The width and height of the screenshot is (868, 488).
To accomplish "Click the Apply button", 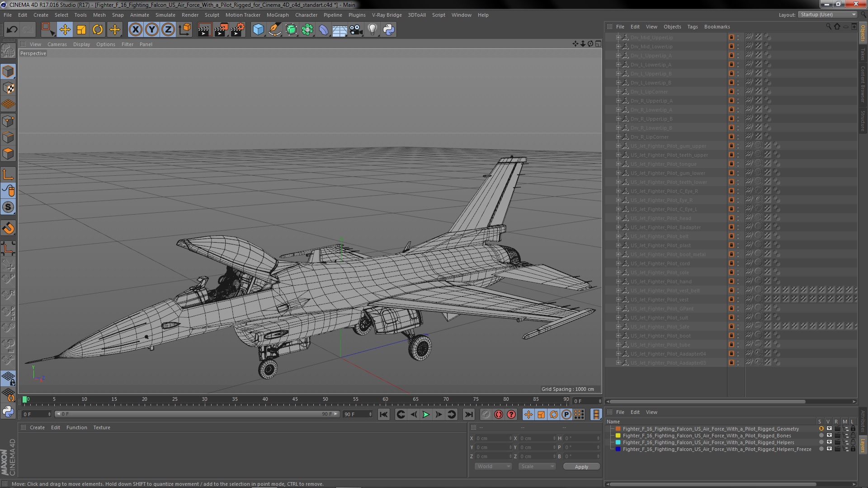I will tap(581, 466).
